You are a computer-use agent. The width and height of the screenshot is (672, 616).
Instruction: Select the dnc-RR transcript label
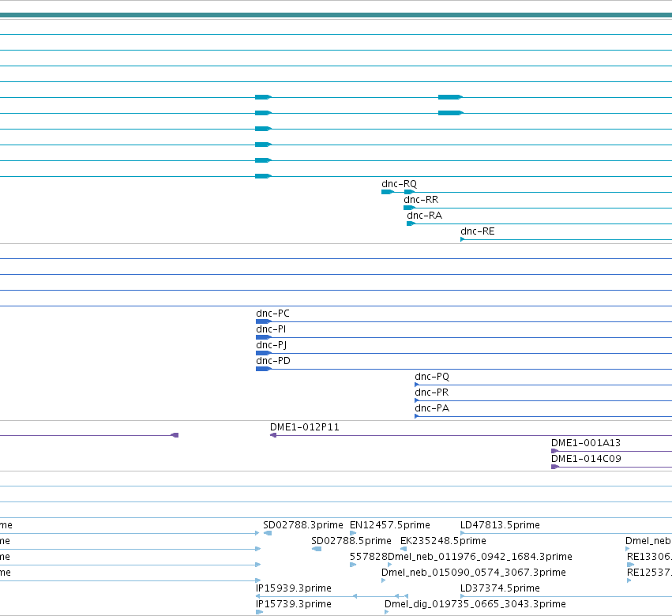[x=421, y=200]
